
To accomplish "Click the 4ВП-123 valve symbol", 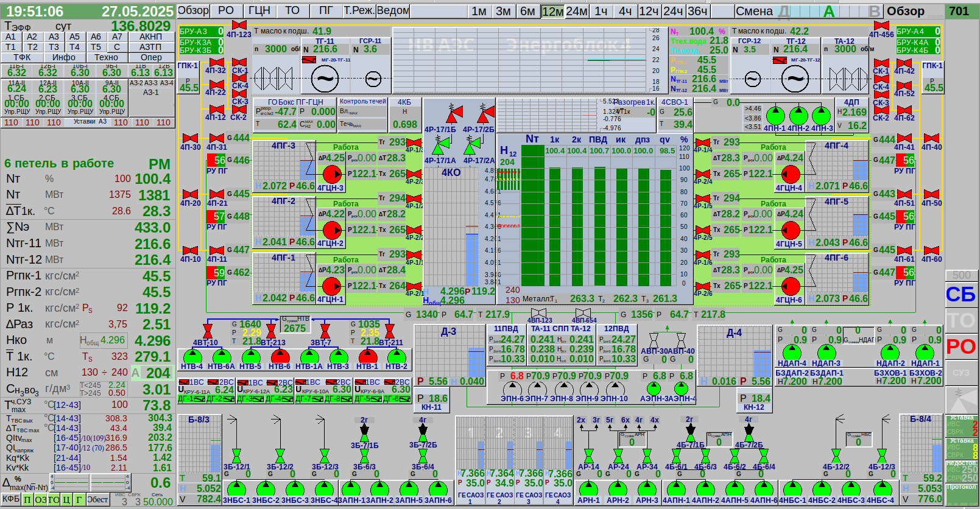I will pyautogui.click(x=538, y=312).
